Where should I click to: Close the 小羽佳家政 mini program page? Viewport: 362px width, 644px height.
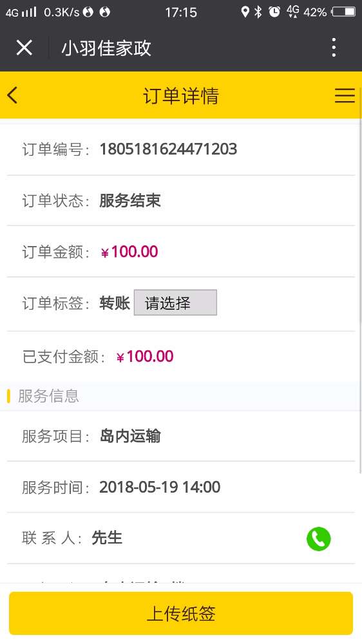click(24, 48)
